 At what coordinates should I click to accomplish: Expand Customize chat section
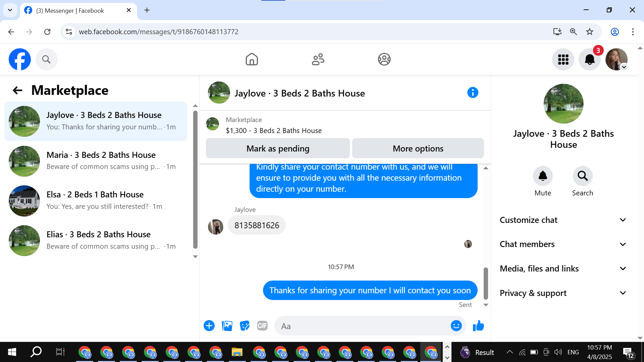click(563, 220)
